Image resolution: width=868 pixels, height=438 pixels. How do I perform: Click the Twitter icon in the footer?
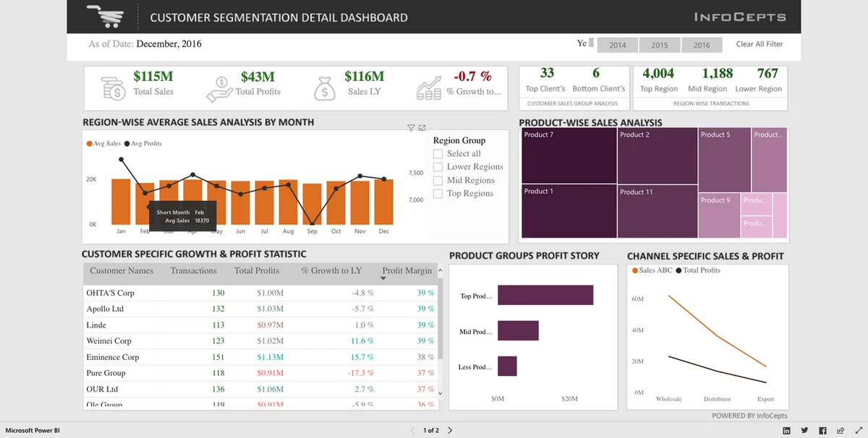804,431
